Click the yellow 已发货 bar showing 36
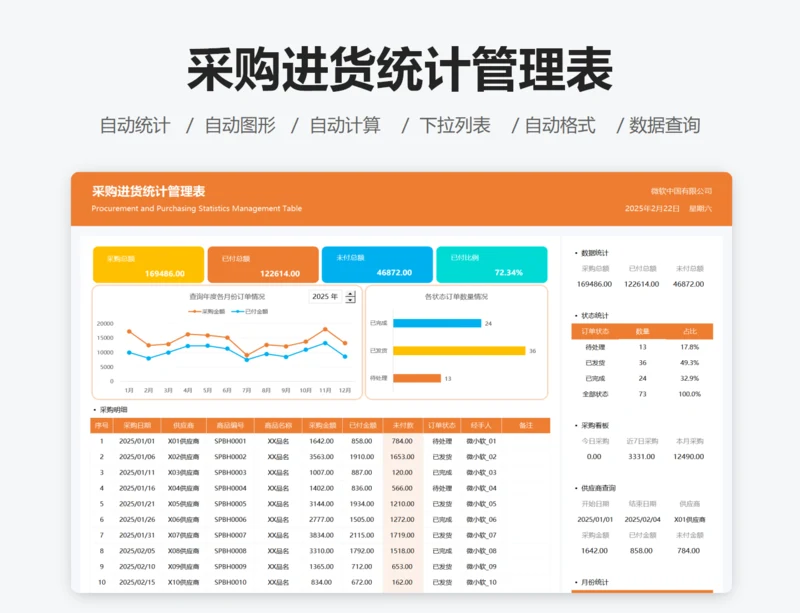This screenshot has width=800, height=613. coord(459,351)
